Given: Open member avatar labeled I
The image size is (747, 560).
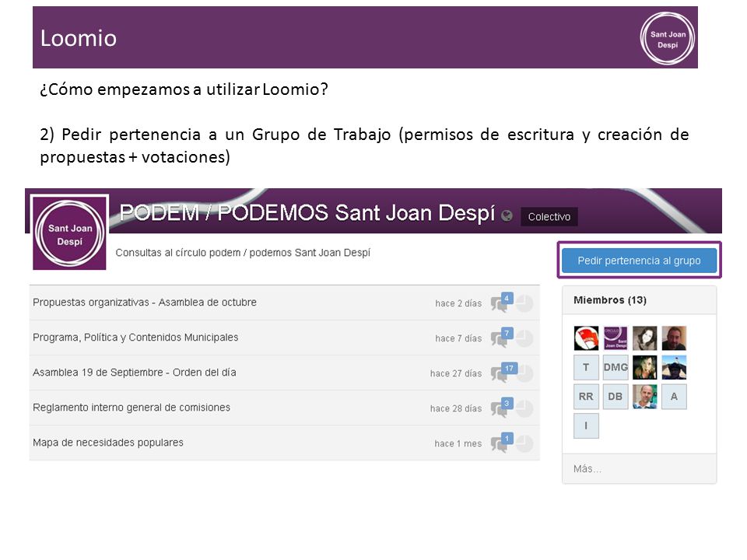Looking at the screenshot, I should pos(586,425).
